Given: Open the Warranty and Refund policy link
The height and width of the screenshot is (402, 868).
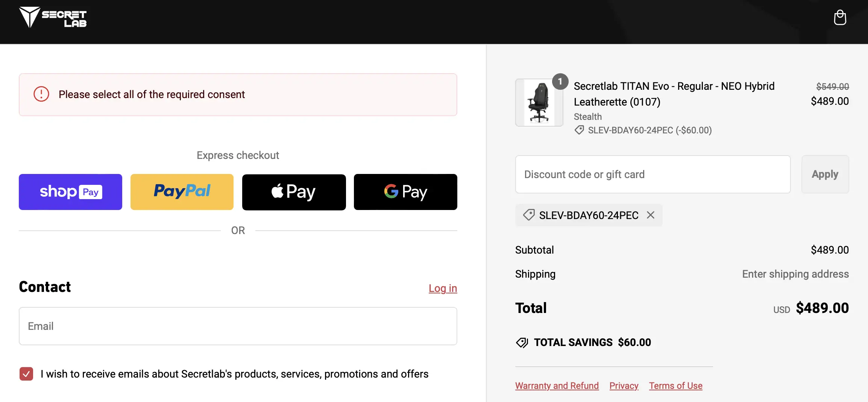Looking at the screenshot, I should pyautogui.click(x=557, y=386).
